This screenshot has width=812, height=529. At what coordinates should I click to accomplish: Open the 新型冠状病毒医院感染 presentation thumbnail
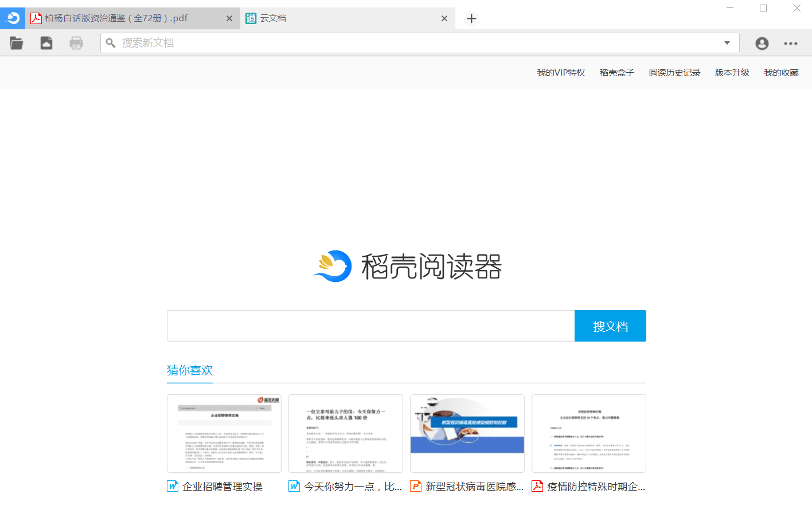pos(467,433)
